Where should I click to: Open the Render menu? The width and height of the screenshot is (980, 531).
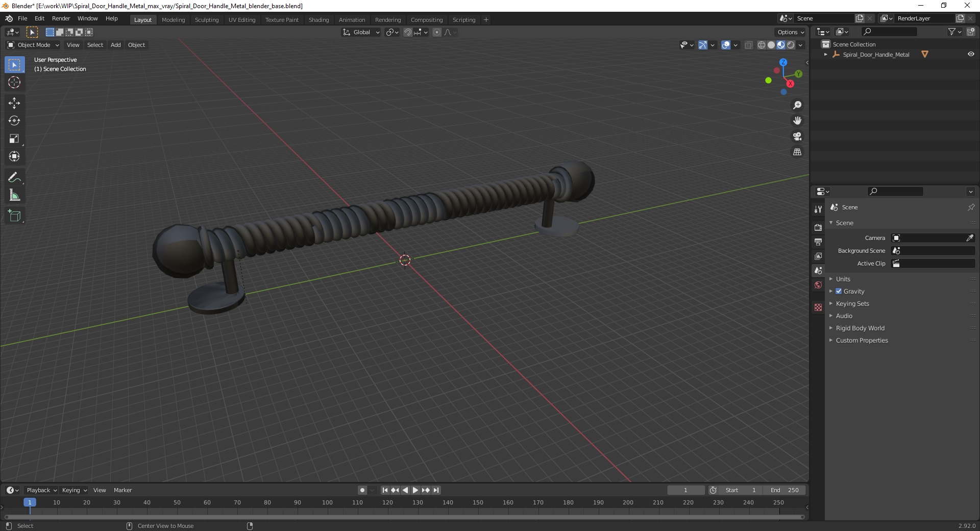tap(61, 18)
